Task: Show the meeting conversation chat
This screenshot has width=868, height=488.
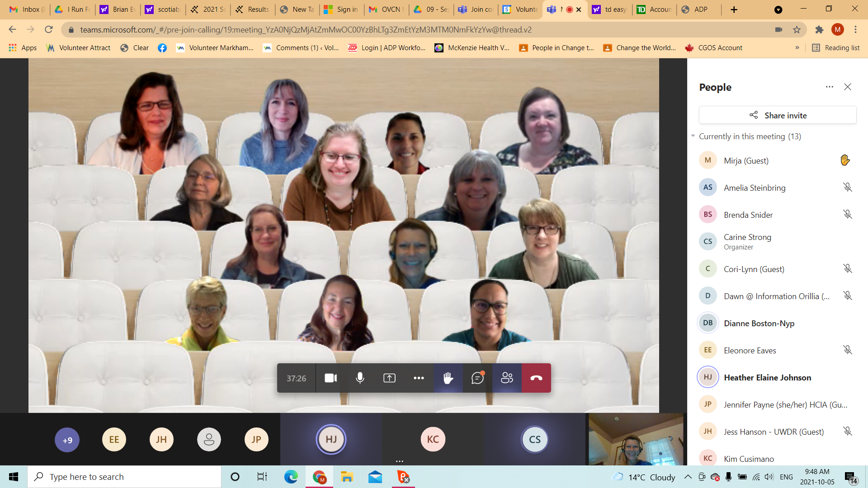Action: coord(477,378)
